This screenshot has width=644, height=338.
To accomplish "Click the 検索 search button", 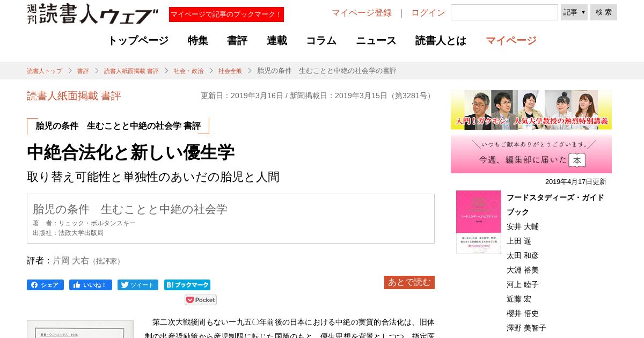I will [x=604, y=12].
